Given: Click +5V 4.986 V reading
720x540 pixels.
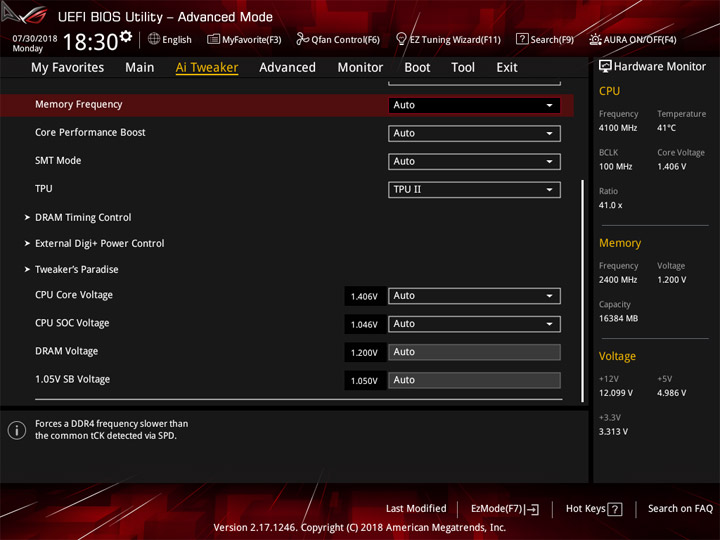Looking at the screenshot, I should [671, 393].
